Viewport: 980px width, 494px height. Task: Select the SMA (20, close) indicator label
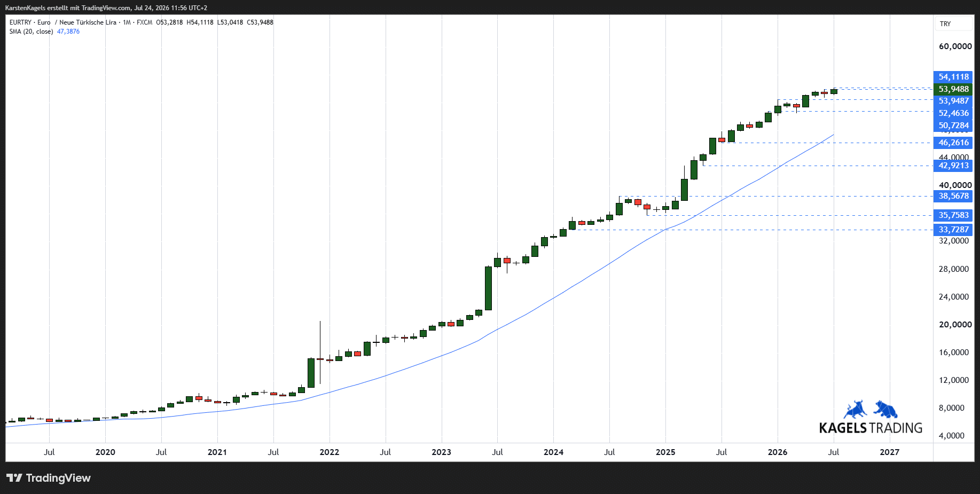pos(31,32)
